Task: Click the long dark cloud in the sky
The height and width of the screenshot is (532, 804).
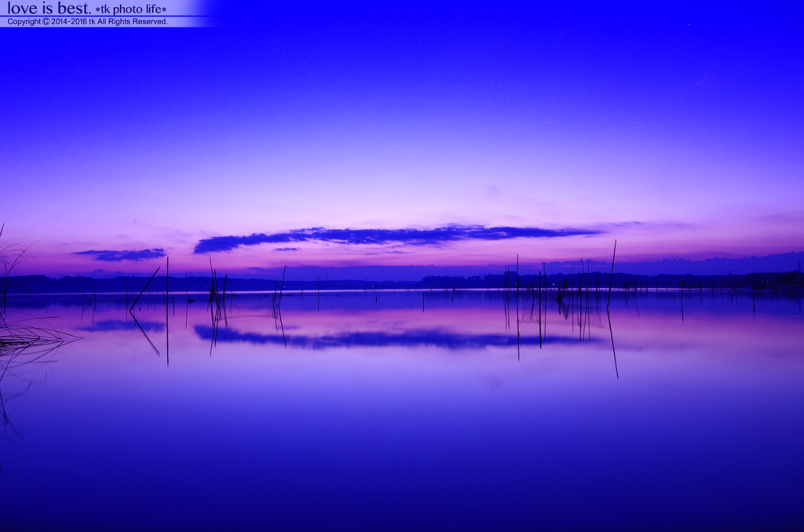Action: pos(393,235)
